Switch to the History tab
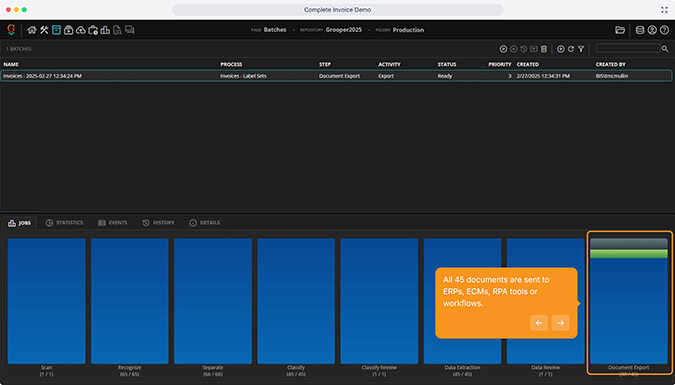 tap(158, 223)
